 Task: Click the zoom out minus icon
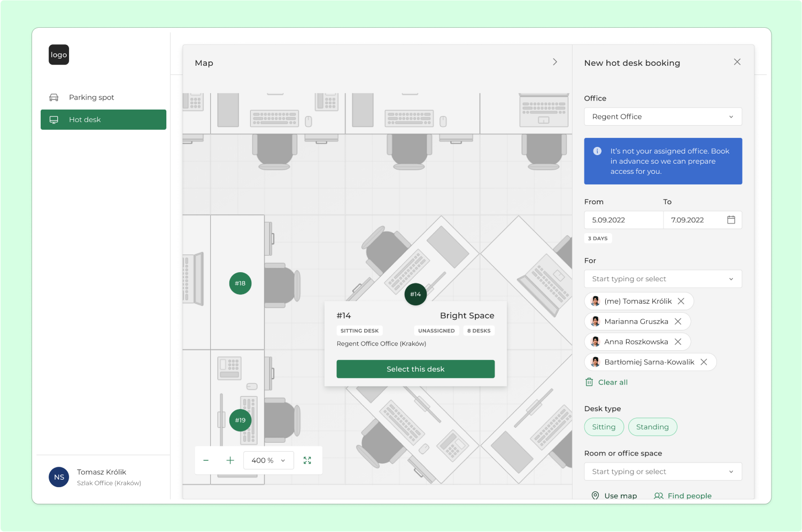pyautogui.click(x=206, y=460)
